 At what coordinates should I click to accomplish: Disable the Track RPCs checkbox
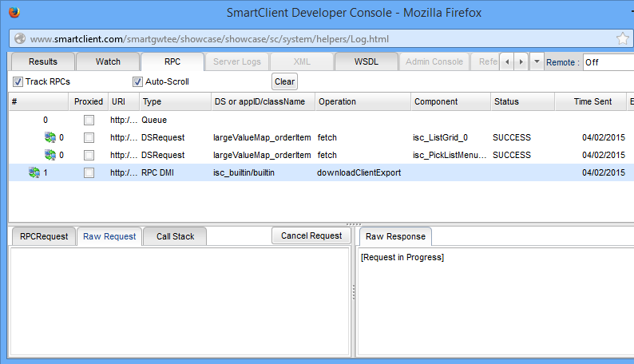(18, 81)
